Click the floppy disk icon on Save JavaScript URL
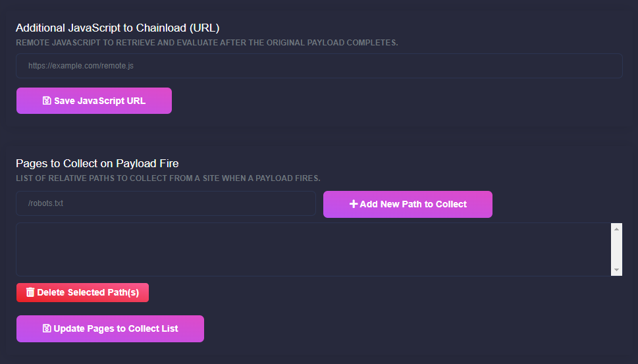 click(x=47, y=101)
